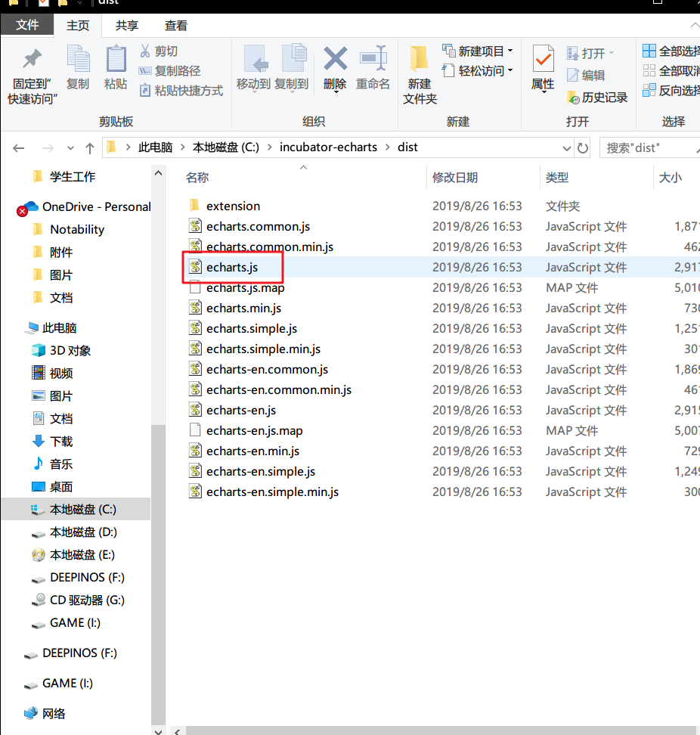Select the echarts.js file
Viewport: 700px width, 735px height.
click(x=232, y=267)
